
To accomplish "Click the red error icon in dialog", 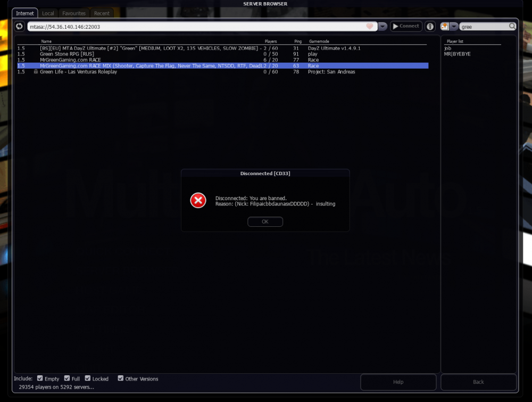I will coord(198,200).
